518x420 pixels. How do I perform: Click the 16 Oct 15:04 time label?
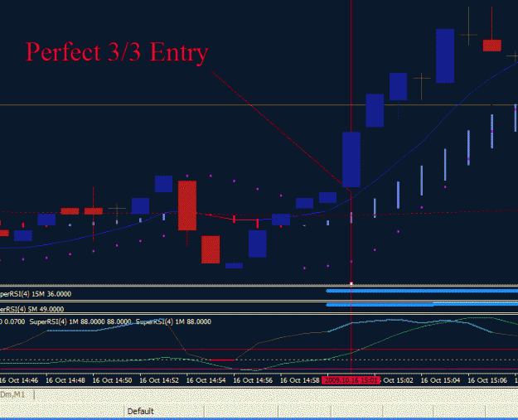coord(440,380)
